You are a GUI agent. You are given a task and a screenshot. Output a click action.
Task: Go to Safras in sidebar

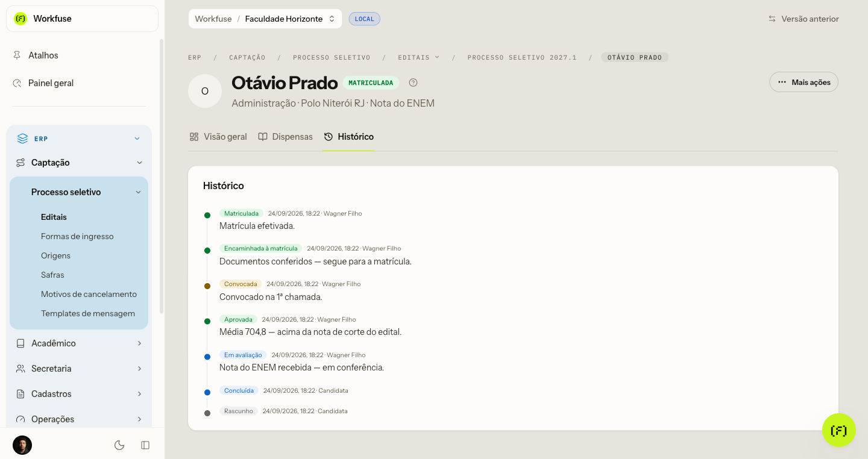pos(52,275)
